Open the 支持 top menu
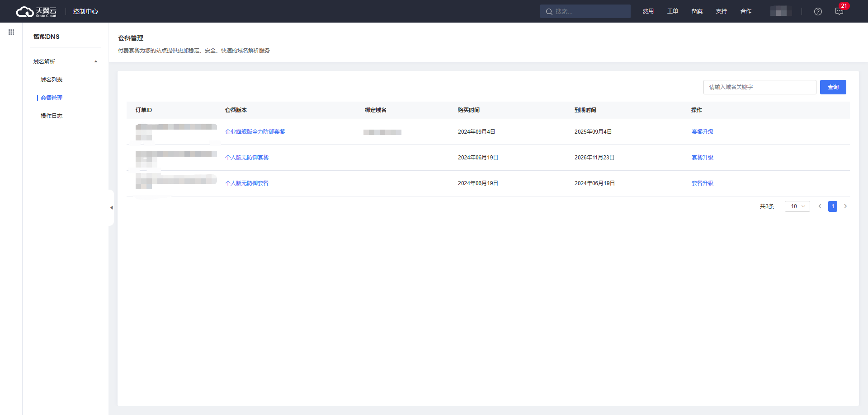 point(722,11)
